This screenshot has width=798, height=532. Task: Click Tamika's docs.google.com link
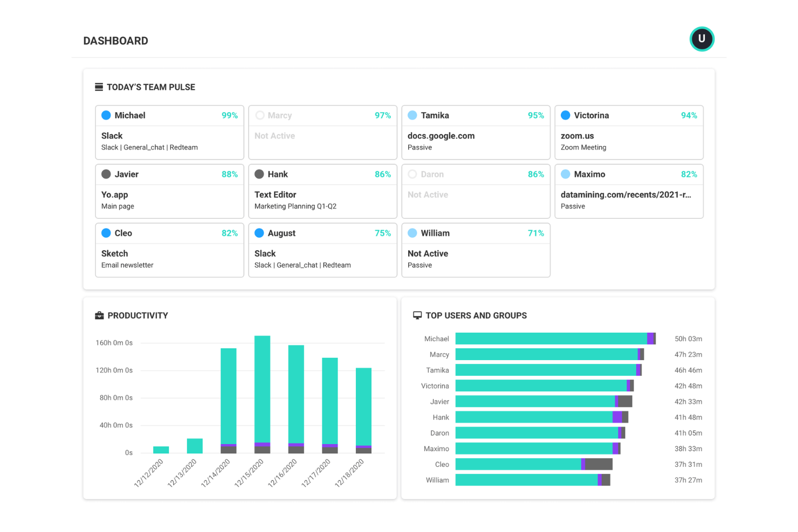click(x=441, y=136)
